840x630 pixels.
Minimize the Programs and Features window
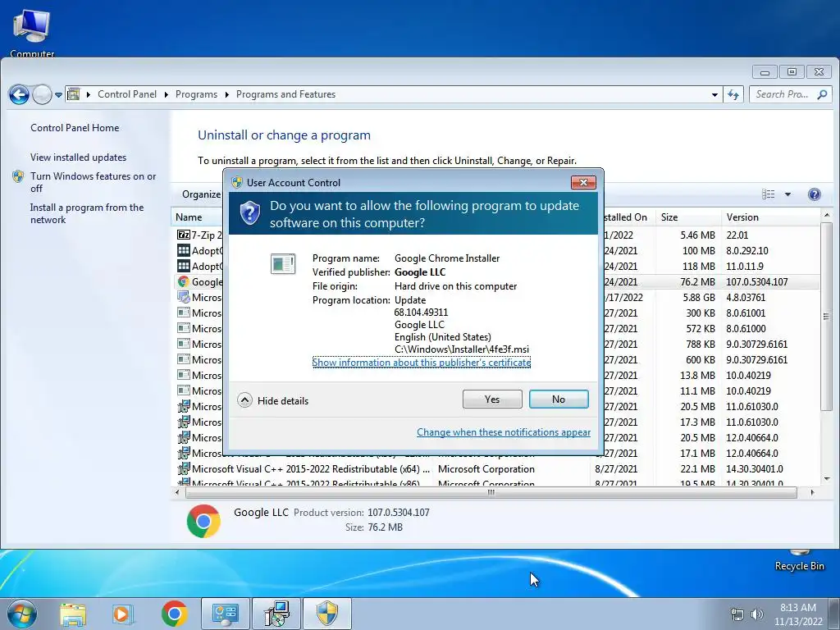(765, 72)
